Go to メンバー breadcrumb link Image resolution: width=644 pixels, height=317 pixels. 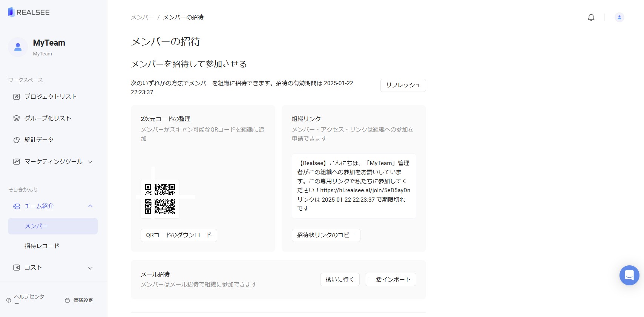[142, 17]
